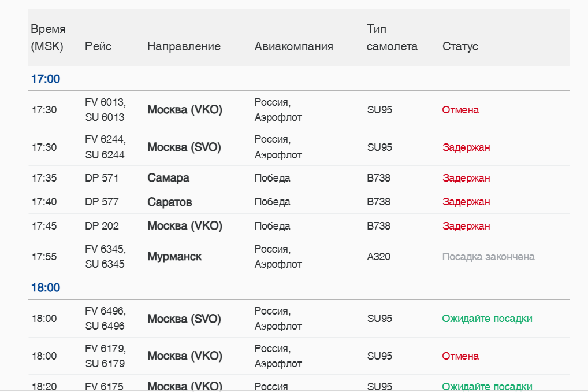Select the Мурманск destination

tap(174, 256)
